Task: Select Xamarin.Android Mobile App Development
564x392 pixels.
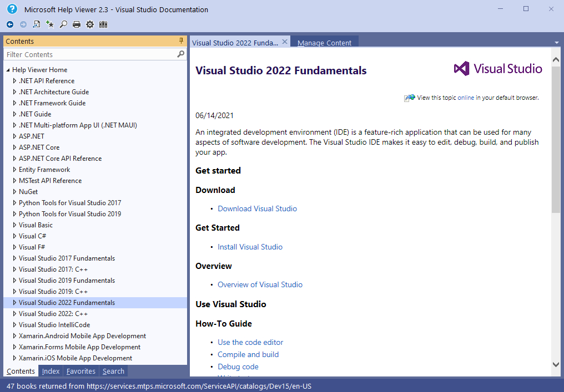Action: point(82,336)
